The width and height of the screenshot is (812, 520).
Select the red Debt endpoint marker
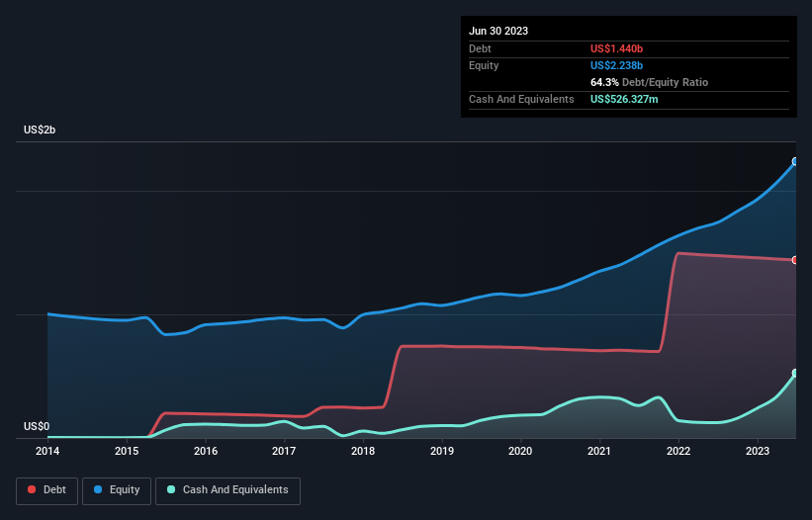pos(795,260)
